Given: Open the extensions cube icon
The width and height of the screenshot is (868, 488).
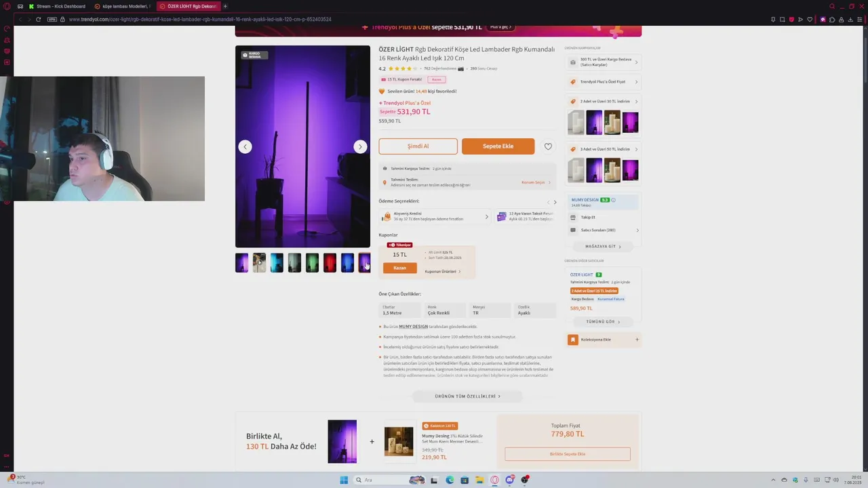Looking at the screenshot, I should [833, 19].
